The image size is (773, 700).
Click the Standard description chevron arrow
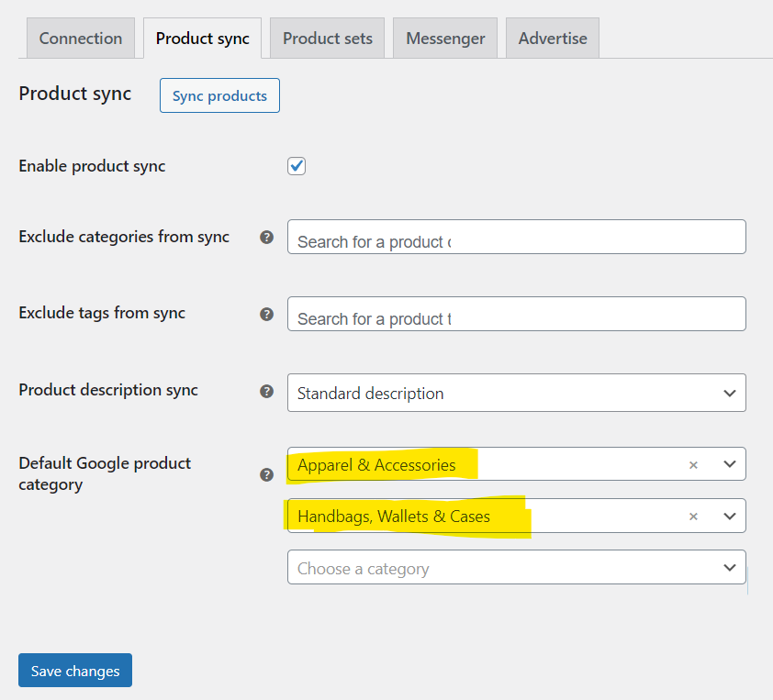click(730, 393)
